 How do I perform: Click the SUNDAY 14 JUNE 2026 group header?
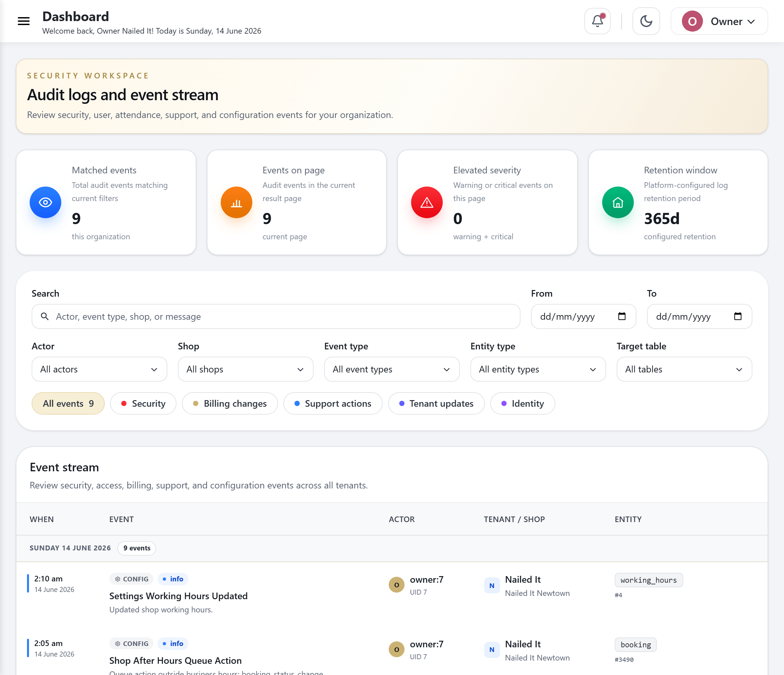(70, 548)
